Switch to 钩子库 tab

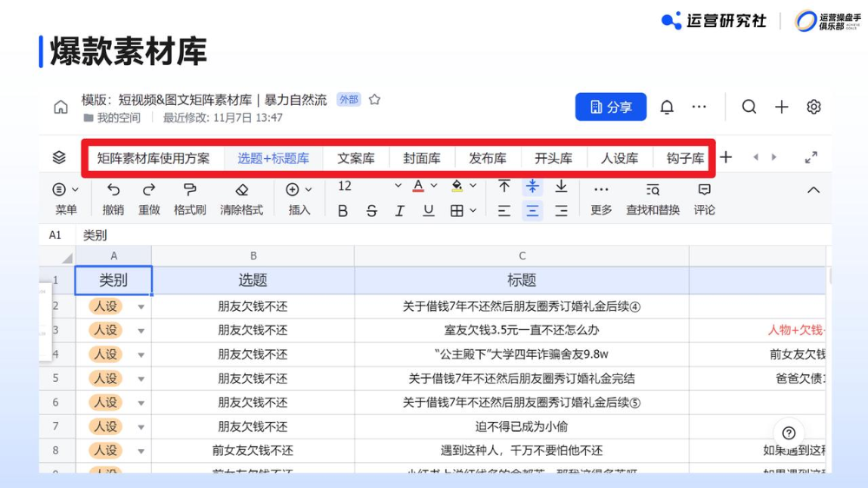click(x=685, y=158)
